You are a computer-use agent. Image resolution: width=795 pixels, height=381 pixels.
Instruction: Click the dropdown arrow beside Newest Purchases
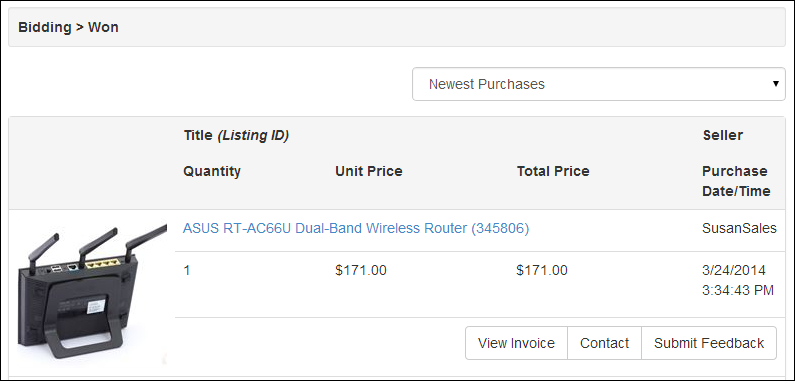(x=776, y=84)
